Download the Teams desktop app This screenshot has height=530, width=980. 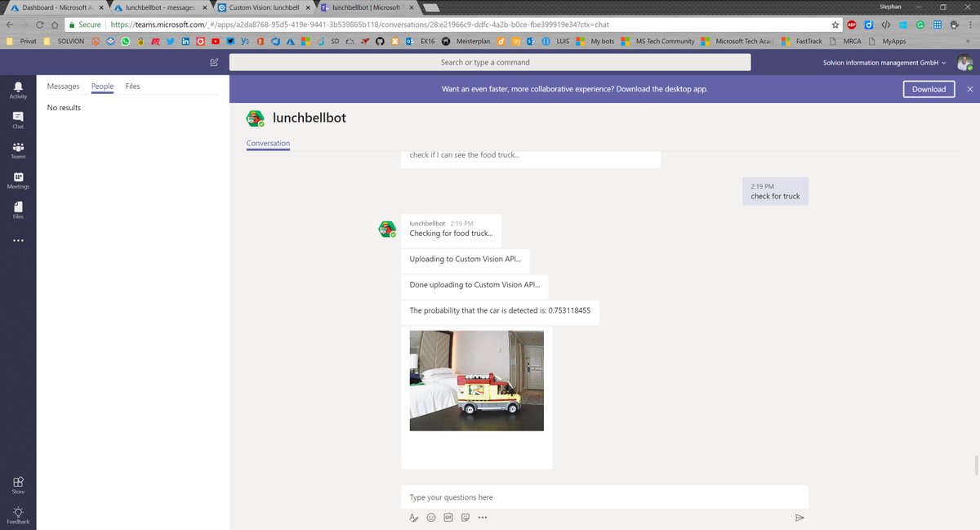coord(929,89)
